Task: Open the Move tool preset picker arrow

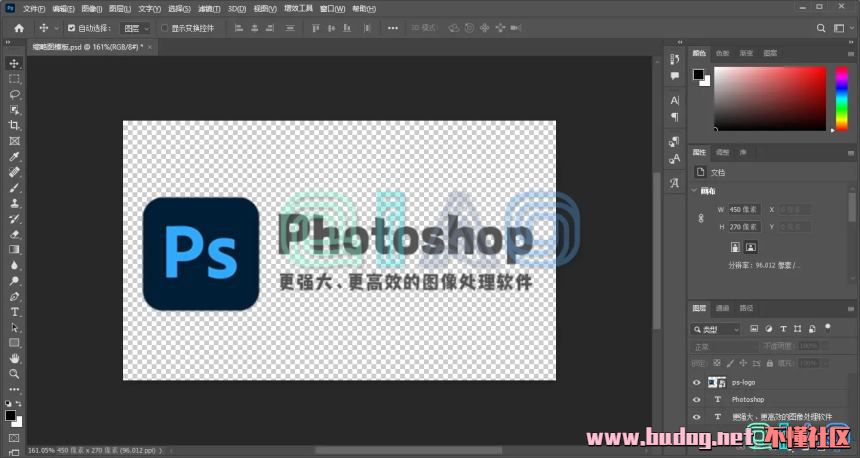Action: pyautogui.click(x=56, y=28)
